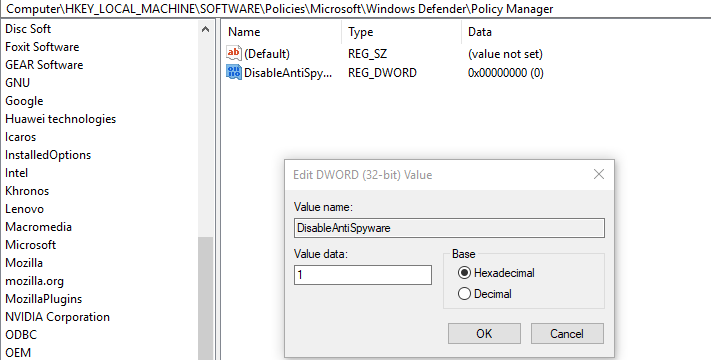711x360 pixels.
Task: Click the (value not set) data cell
Action: [x=505, y=54]
